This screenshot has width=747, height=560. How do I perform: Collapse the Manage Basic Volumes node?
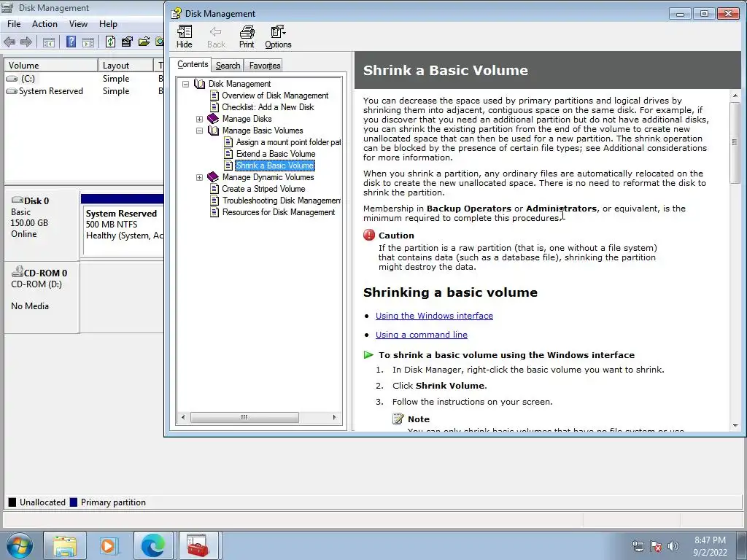200,131
